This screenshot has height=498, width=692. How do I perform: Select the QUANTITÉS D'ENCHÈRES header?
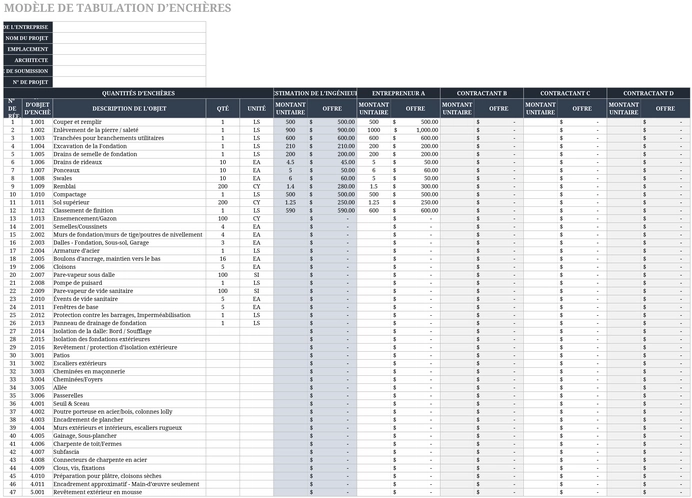pyautogui.click(x=138, y=93)
